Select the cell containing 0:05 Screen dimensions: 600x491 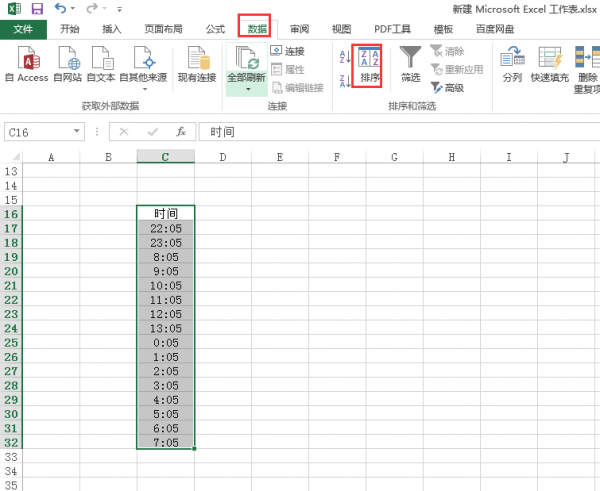(x=166, y=343)
